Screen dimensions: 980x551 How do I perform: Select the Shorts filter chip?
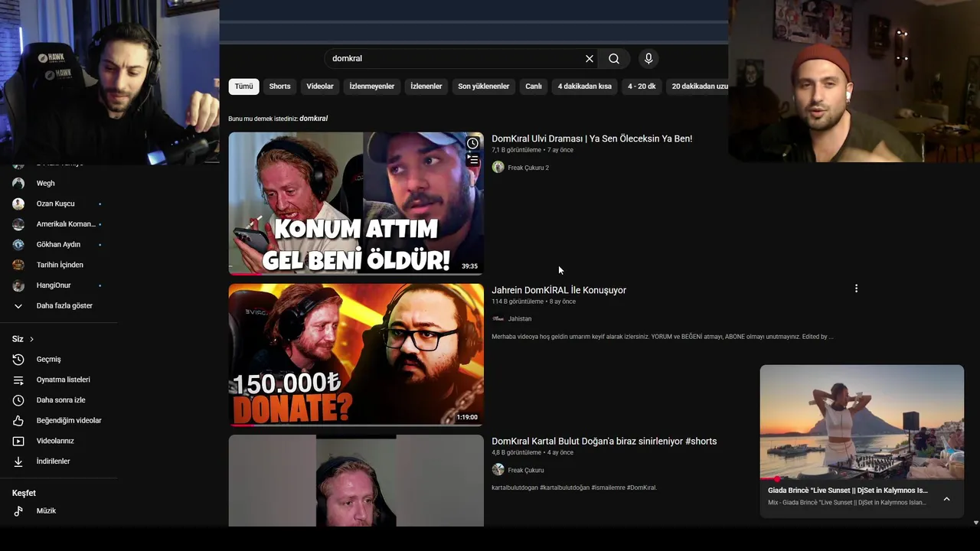pyautogui.click(x=279, y=86)
